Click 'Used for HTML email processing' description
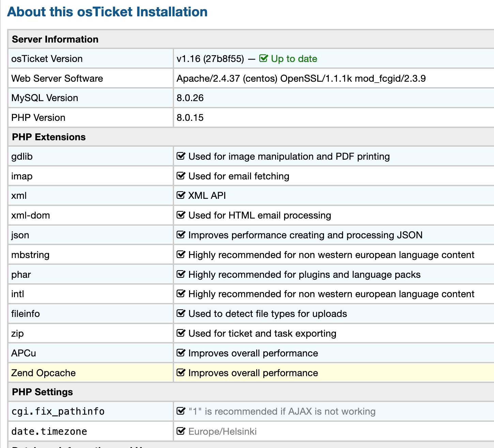The image size is (494, 448). pos(260,215)
